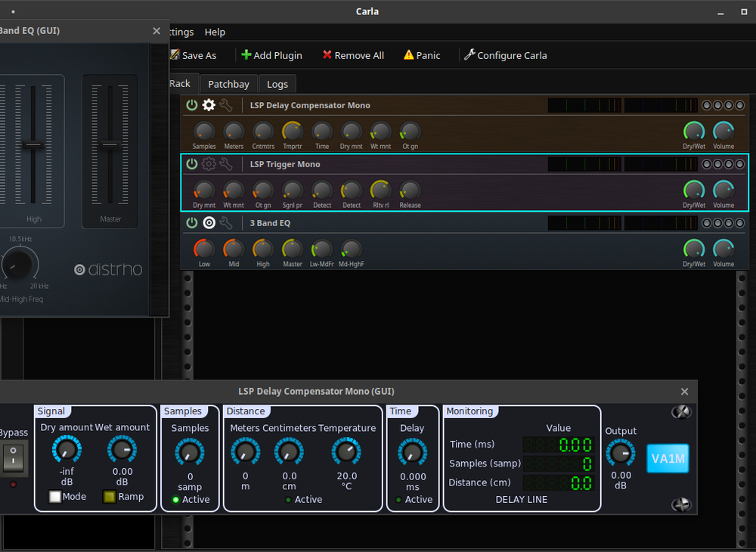Click the Time (ms) readout display

[x=559, y=444]
